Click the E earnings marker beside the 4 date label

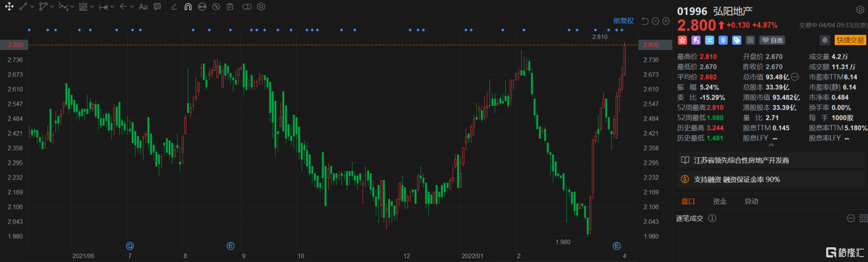617,246
